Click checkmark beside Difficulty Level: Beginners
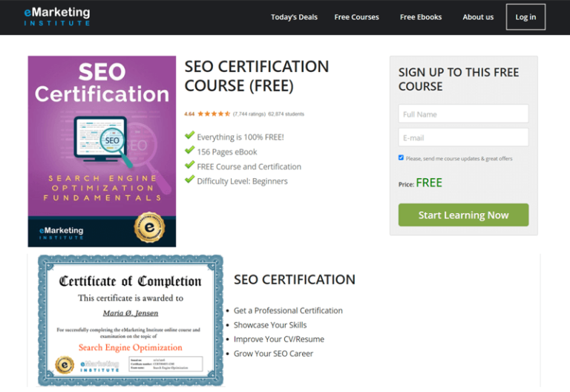Image resolution: width=570 pixels, height=392 pixels. click(x=189, y=179)
